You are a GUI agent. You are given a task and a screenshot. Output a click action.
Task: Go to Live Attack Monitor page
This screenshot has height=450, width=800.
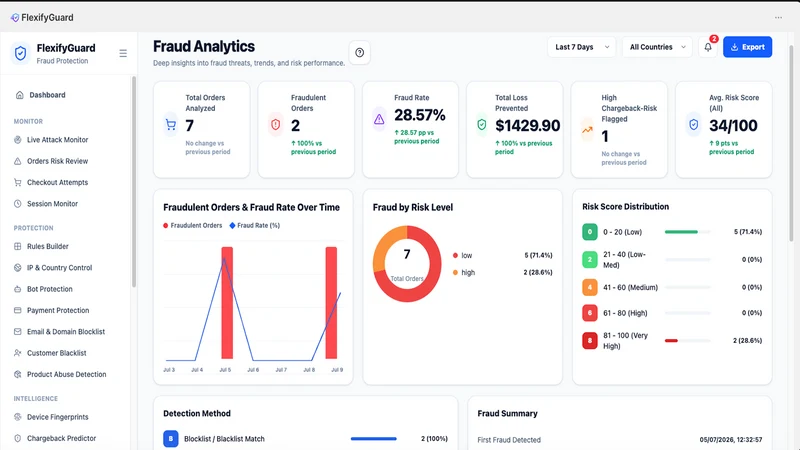[x=57, y=140]
